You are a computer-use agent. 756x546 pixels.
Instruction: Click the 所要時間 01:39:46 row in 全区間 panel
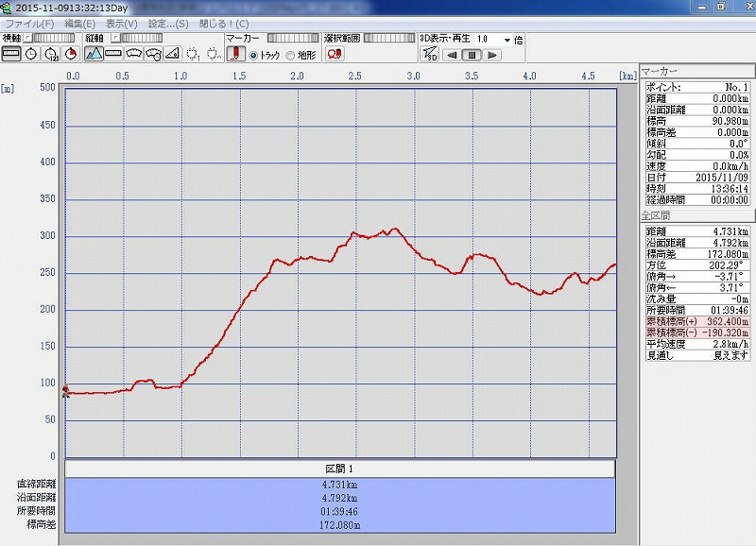[697, 311]
